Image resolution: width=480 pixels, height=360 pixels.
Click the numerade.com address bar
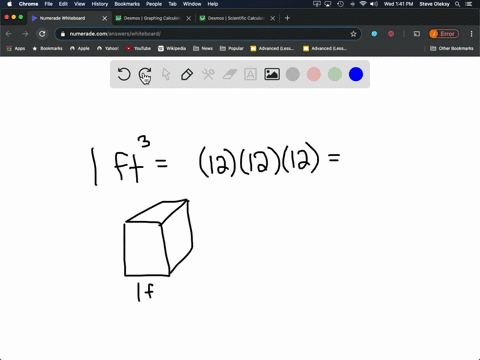(208, 34)
